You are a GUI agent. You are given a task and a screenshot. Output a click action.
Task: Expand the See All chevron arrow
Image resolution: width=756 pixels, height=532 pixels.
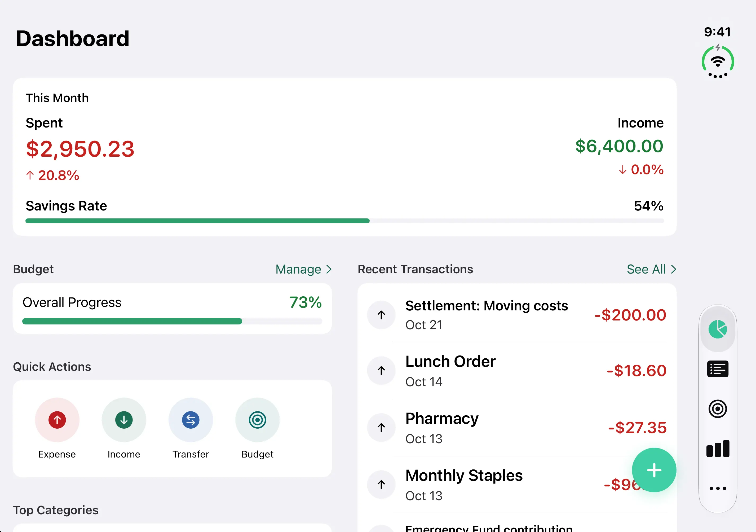tap(673, 269)
